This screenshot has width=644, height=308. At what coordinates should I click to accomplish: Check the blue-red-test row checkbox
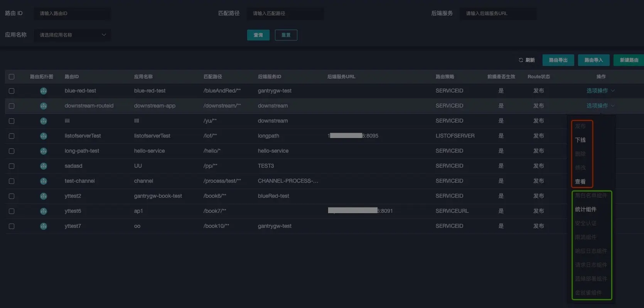[x=12, y=91]
